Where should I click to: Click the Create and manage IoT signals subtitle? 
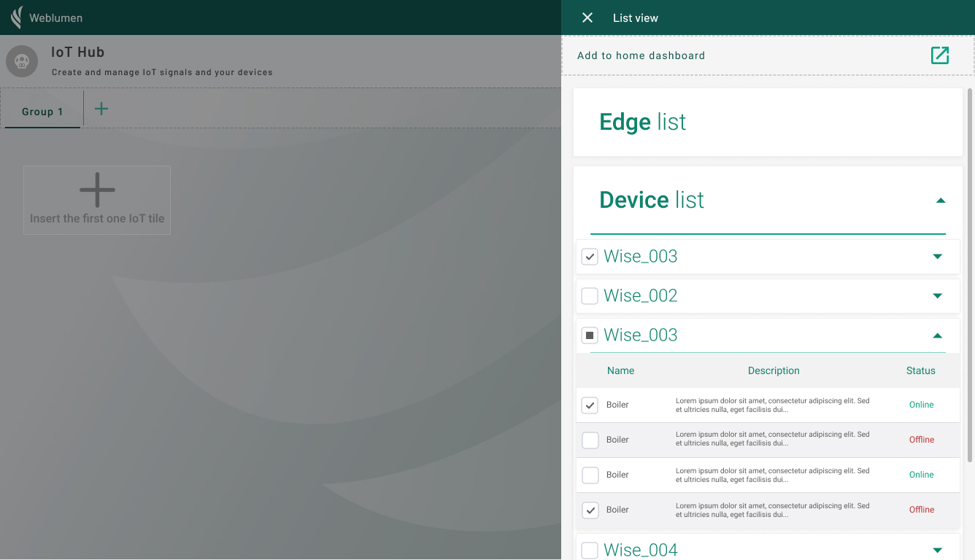162,72
